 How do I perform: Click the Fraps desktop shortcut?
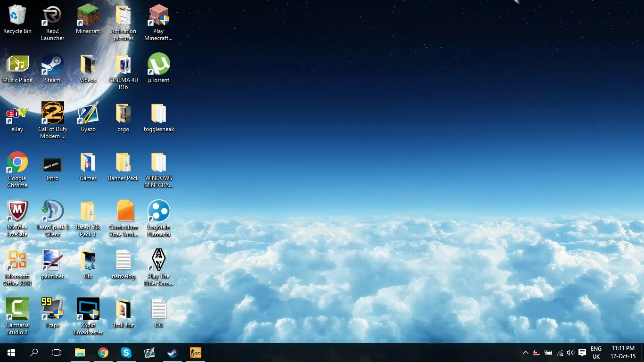(x=52, y=313)
